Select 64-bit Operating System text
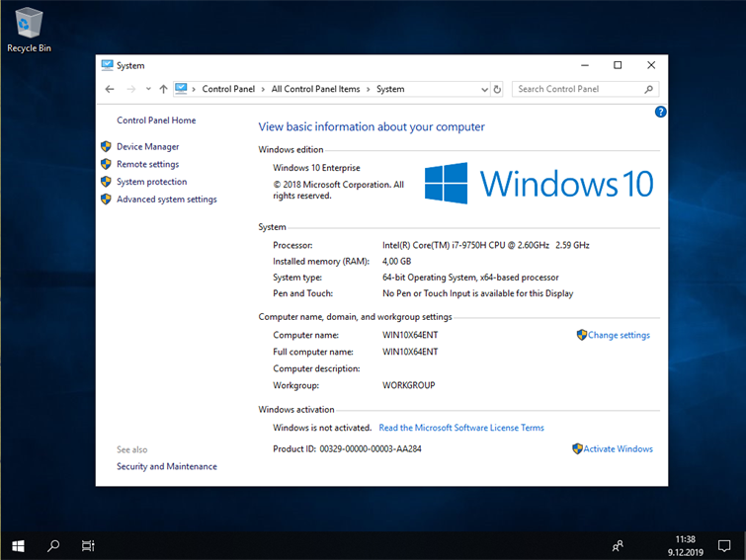 pos(470,278)
